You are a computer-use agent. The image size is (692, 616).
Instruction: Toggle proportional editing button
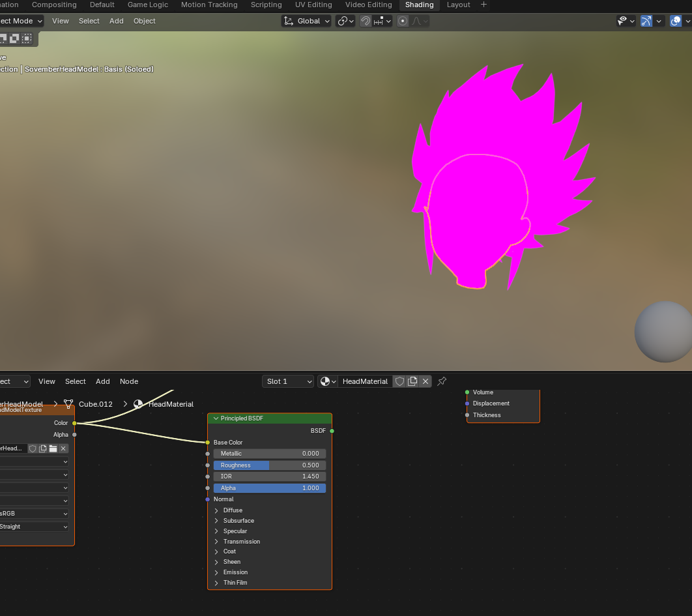(x=403, y=21)
